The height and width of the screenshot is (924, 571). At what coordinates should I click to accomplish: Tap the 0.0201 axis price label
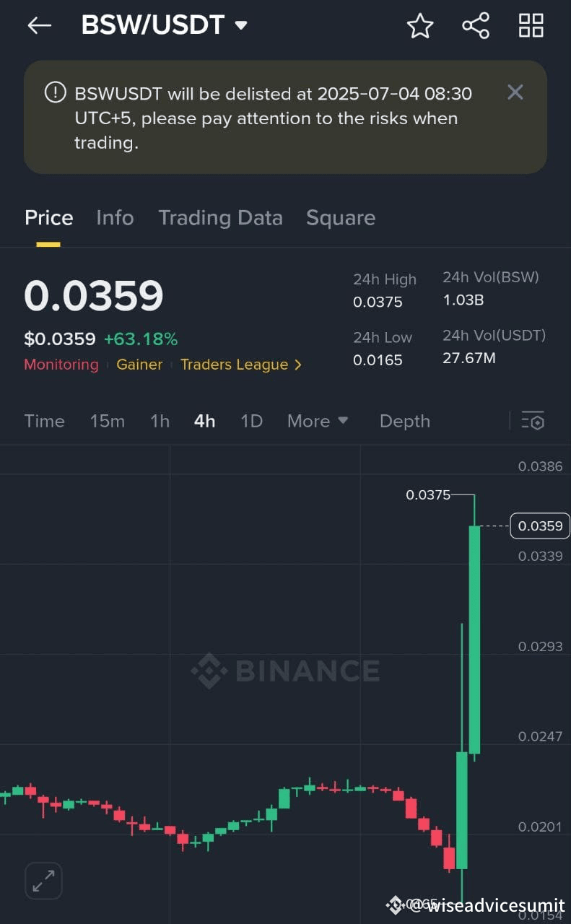[x=540, y=827]
